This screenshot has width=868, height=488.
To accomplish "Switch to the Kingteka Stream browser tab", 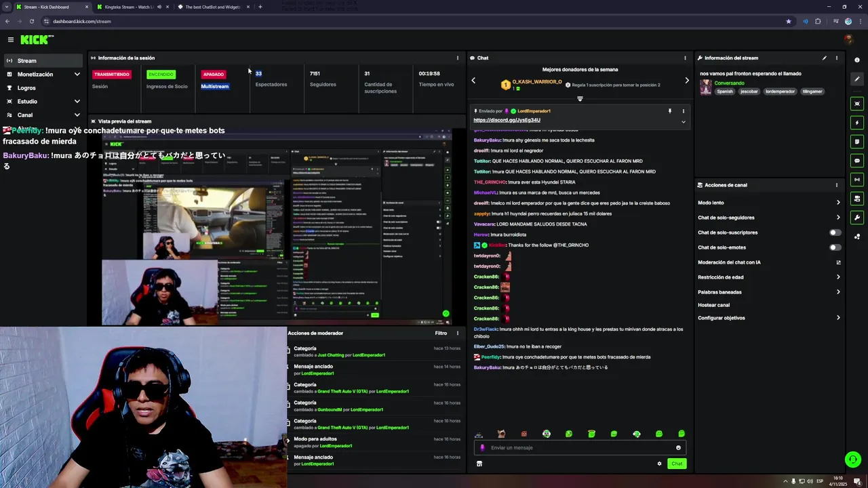I will [131, 7].
